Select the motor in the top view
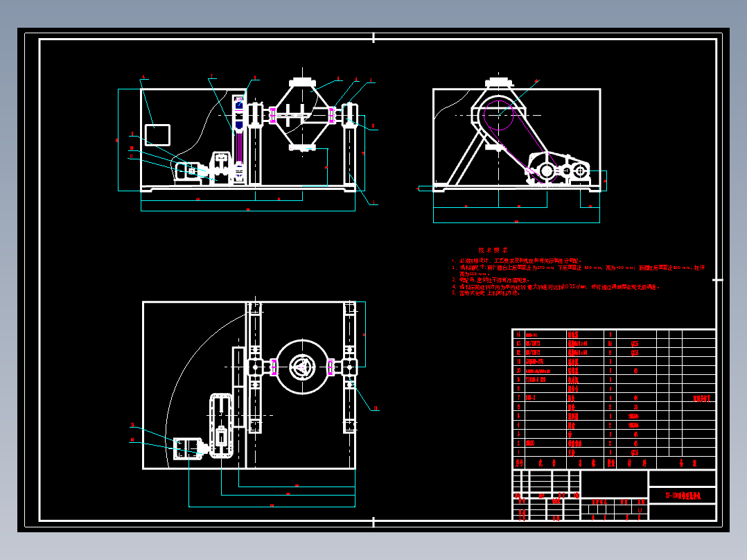The width and height of the screenshot is (747, 560). point(188,448)
